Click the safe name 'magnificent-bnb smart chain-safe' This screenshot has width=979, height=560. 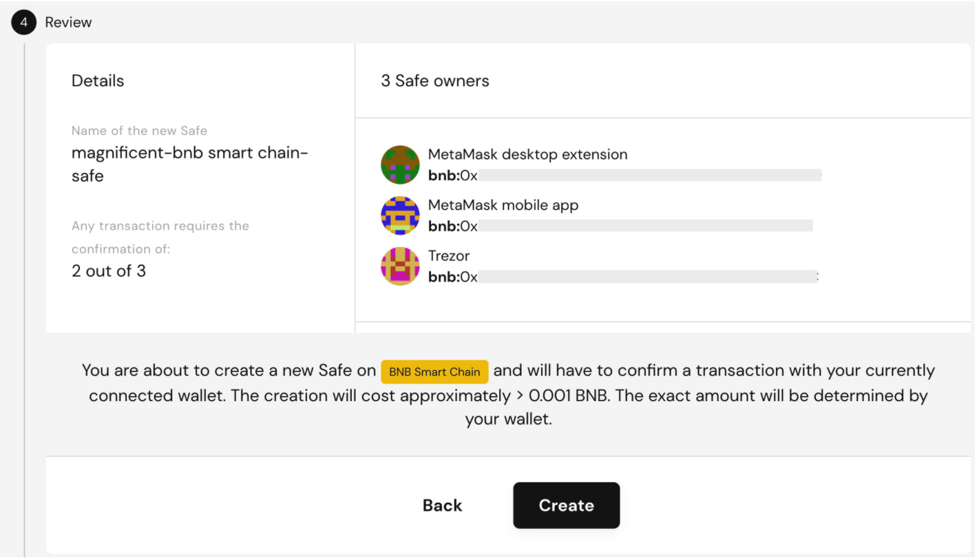pyautogui.click(x=190, y=164)
